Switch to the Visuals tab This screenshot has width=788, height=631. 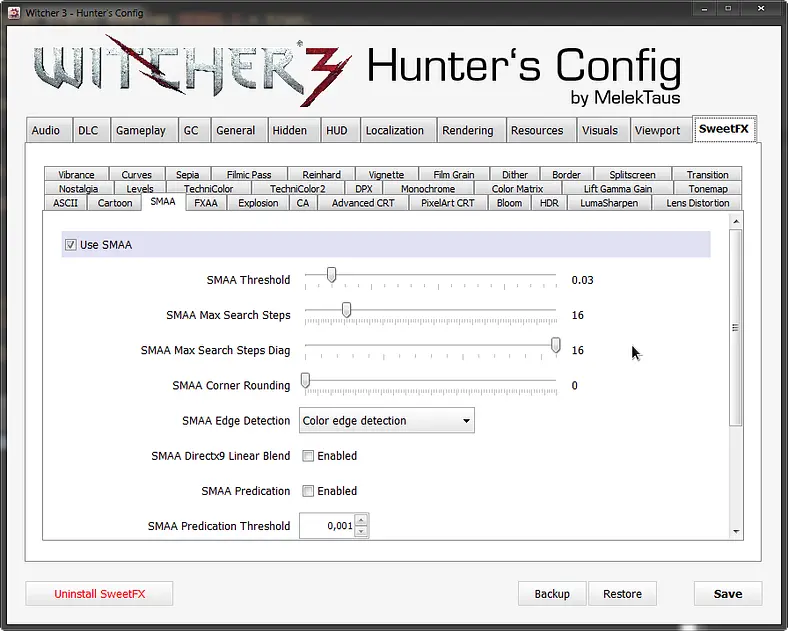[604, 131]
